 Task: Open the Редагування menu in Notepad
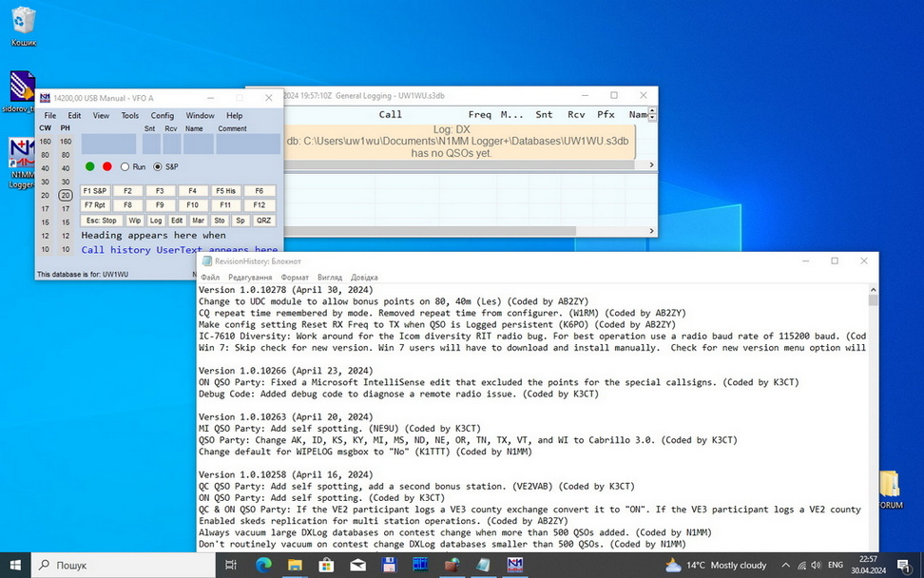tap(250, 277)
